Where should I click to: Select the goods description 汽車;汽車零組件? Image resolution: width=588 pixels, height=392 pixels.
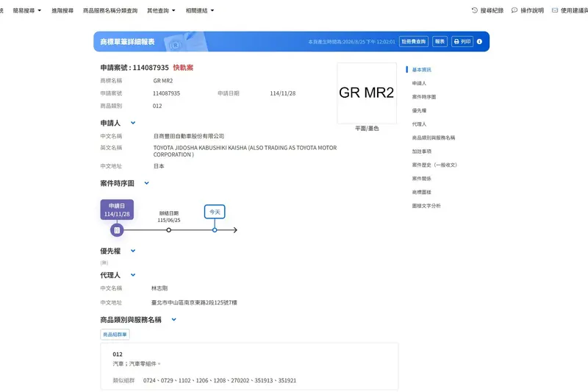click(137, 363)
